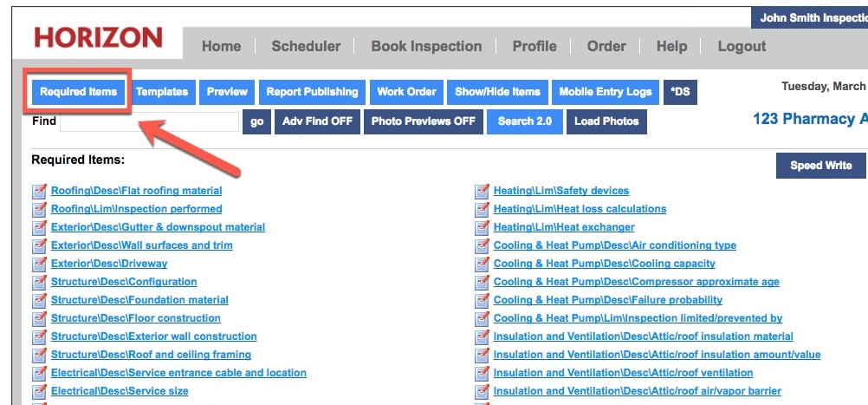Focus the Find text field
The width and height of the screenshot is (868, 405).
(x=149, y=121)
